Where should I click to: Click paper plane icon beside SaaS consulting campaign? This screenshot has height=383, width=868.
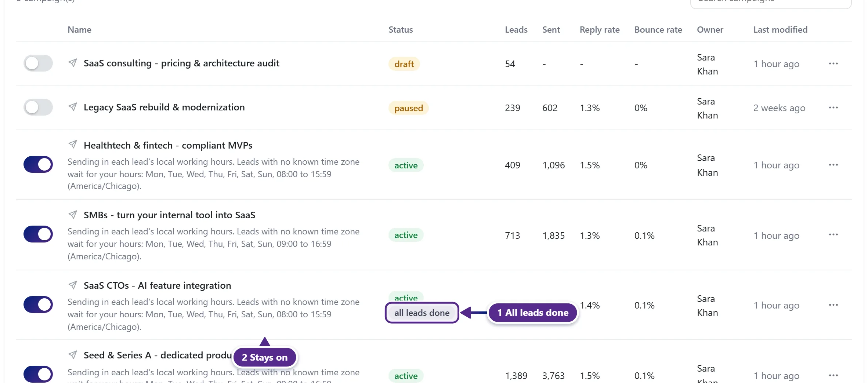(73, 63)
